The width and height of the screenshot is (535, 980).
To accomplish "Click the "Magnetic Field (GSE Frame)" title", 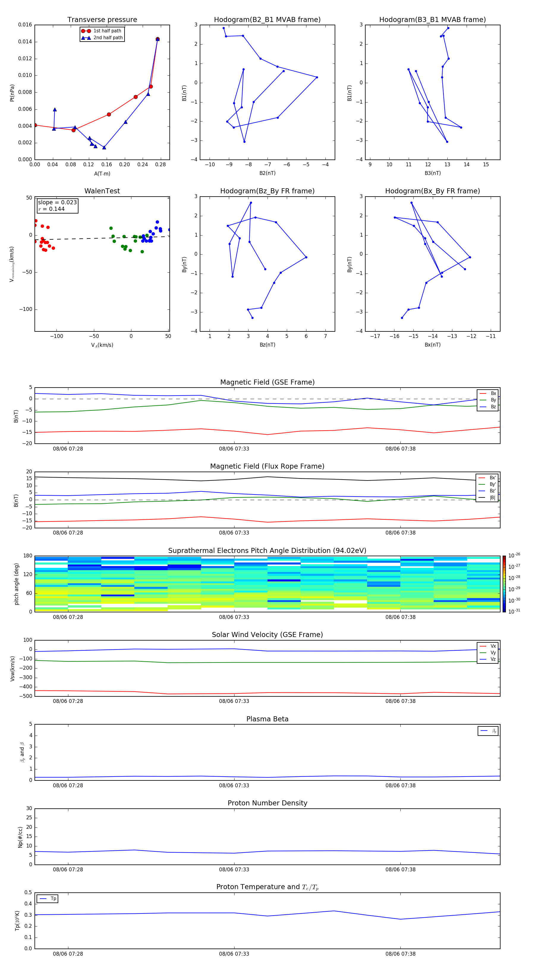I will [267, 382].
